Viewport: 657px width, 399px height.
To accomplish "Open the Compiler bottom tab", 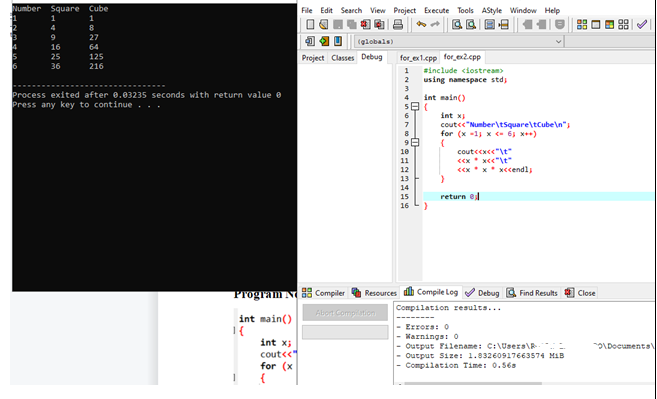I will click(323, 293).
